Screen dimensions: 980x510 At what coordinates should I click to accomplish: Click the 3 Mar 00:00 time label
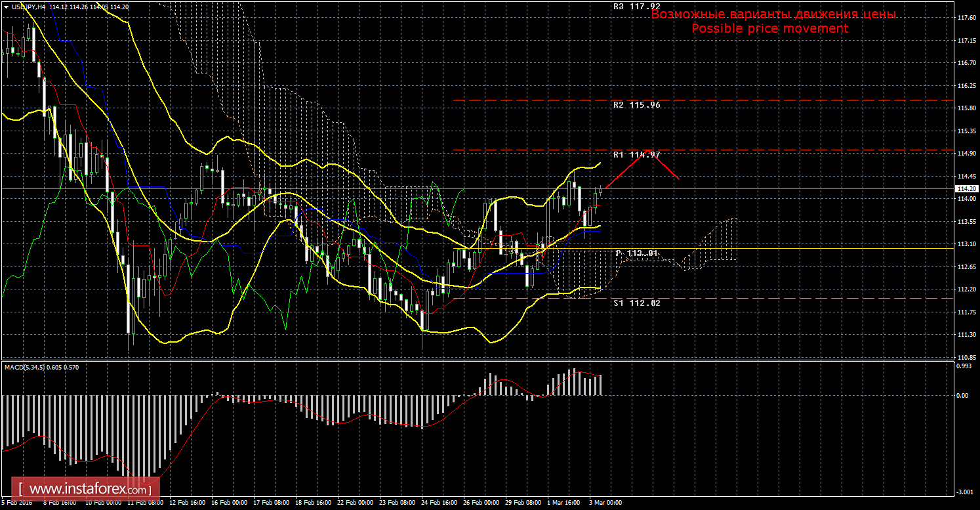click(605, 503)
